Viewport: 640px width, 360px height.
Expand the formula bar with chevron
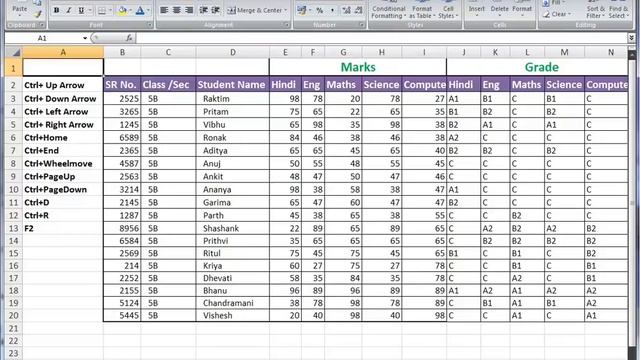point(631,38)
